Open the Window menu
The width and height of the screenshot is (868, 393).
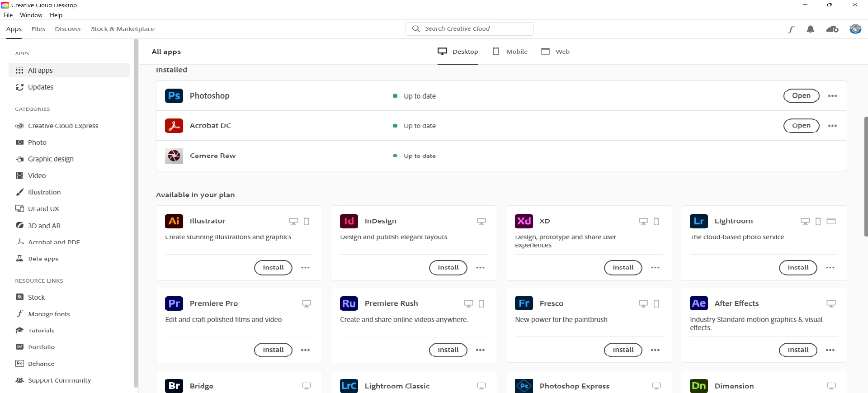pyautogui.click(x=31, y=15)
